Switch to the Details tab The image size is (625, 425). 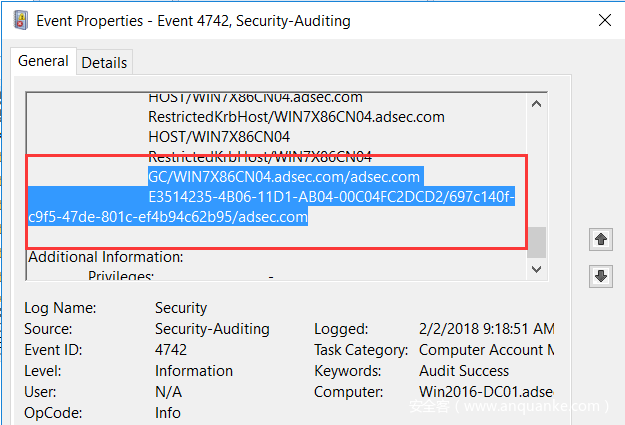[x=104, y=63]
